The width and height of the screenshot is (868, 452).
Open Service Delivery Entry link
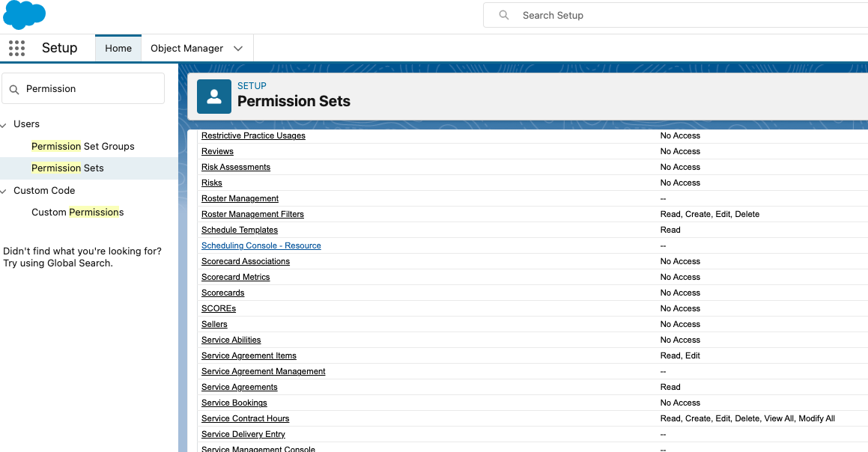[x=243, y=434]
